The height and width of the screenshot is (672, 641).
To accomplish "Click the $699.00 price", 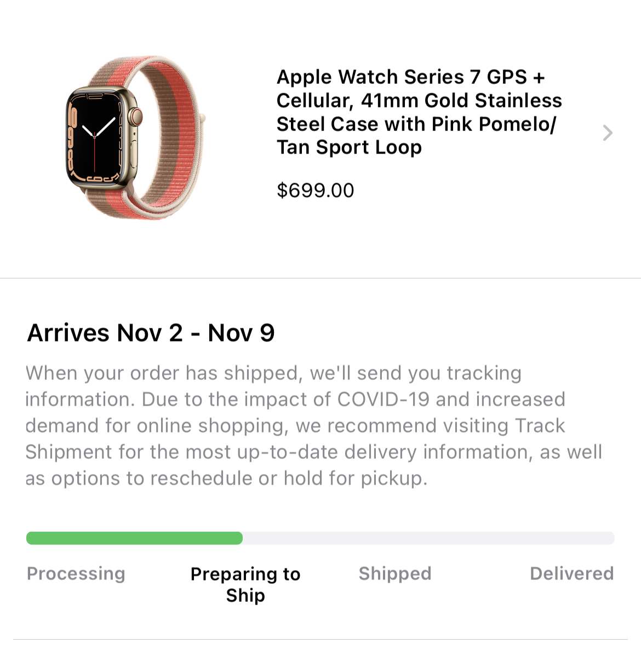I will pos(315,190).
